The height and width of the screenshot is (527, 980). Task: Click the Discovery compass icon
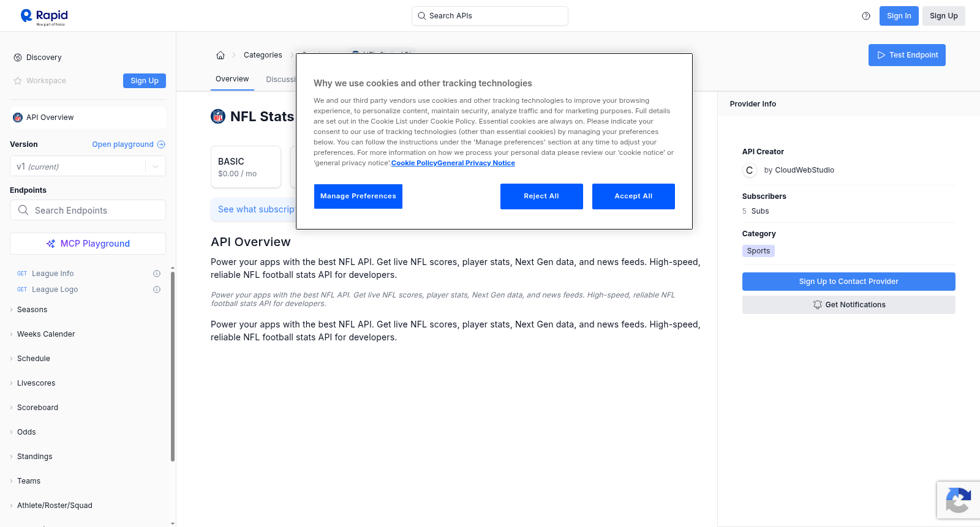18,58
